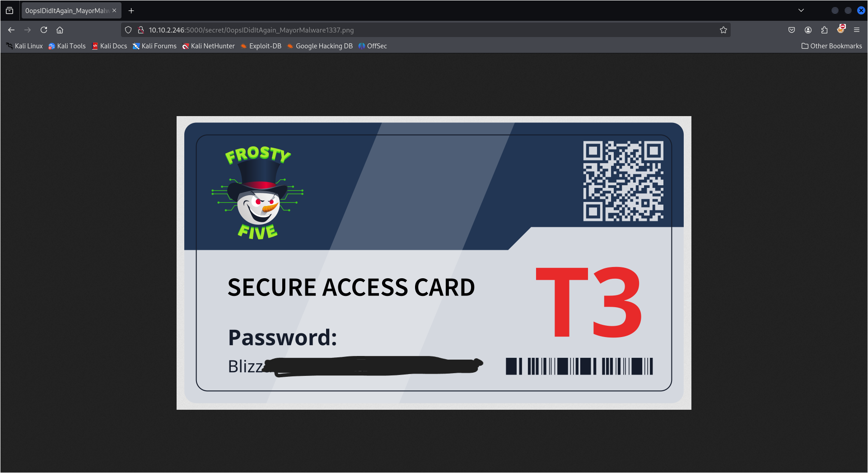Select the OopsIDidItAgain_MayorMalware tab

coord(71,10)
